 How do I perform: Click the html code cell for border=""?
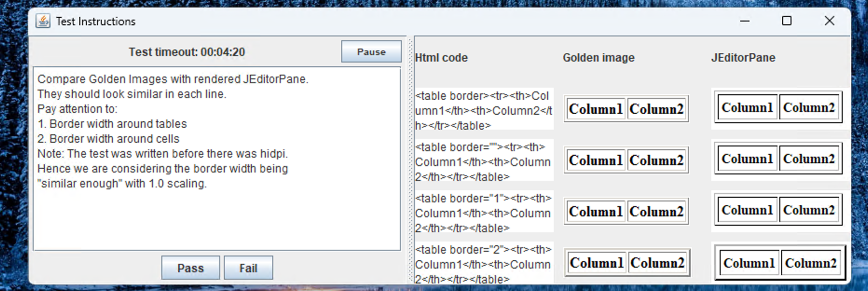(483, 161)
